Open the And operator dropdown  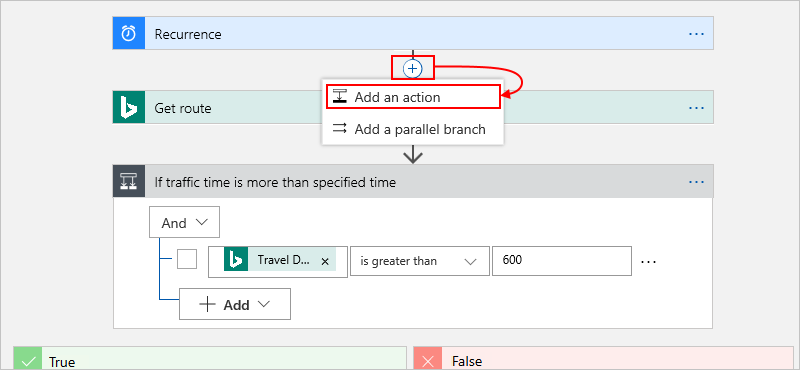point(184,222)
